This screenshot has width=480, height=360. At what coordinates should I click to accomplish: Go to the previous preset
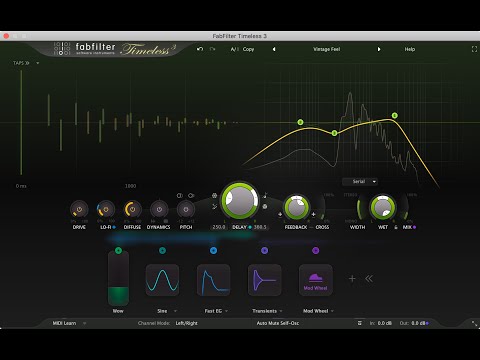click(274, 49)
